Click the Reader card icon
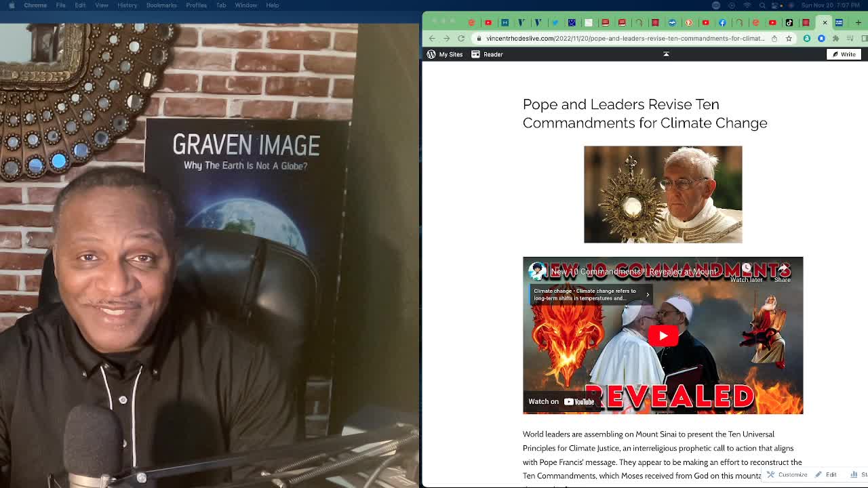The height and width of the screenshot is (488, 868). [475, 54]
